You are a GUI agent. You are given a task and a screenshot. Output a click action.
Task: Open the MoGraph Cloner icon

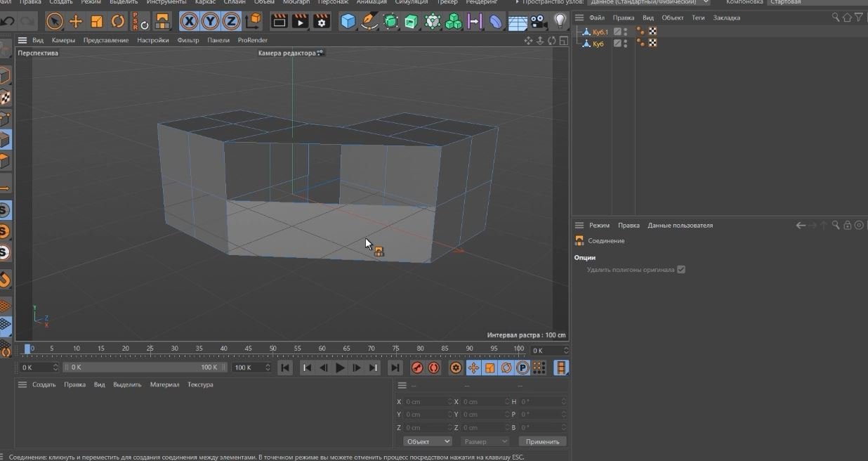pyautogui.click(x=433, y=22)
